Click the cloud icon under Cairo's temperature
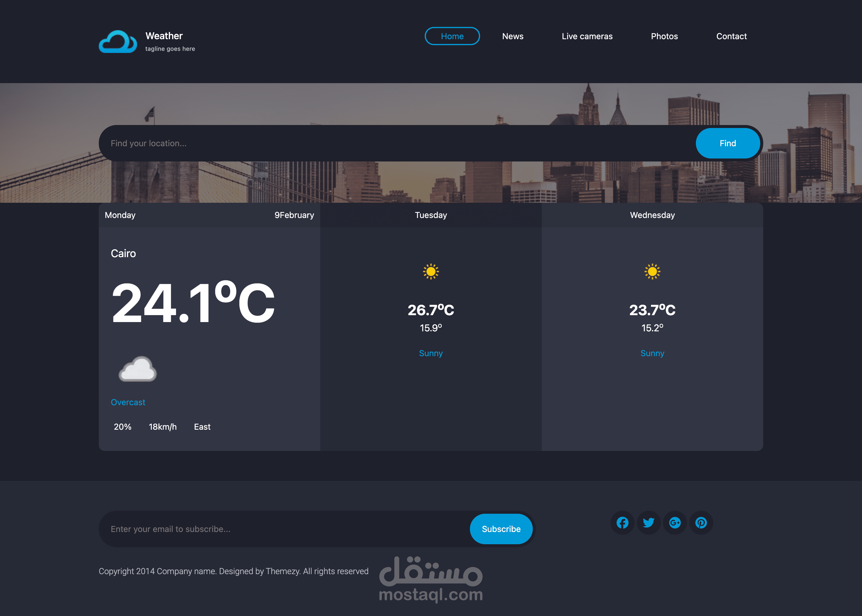The image size is (862, 616). tap(137, 370)
